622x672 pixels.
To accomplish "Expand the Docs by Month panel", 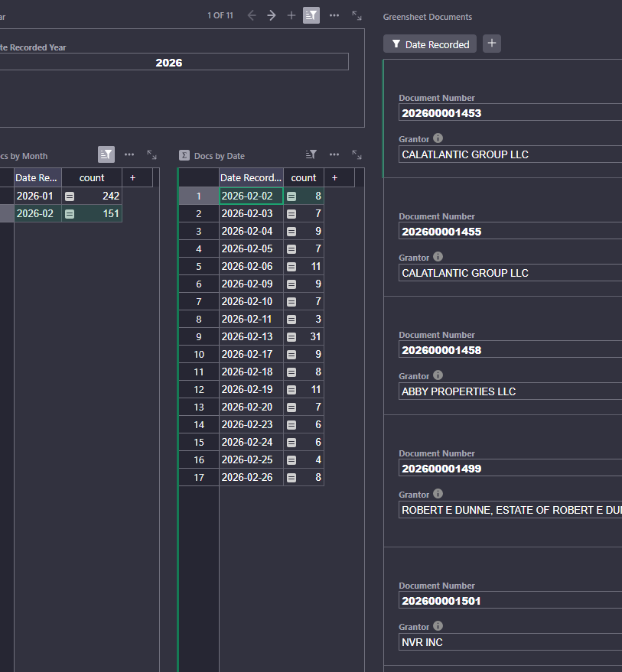I will click(x=151, y=154).
